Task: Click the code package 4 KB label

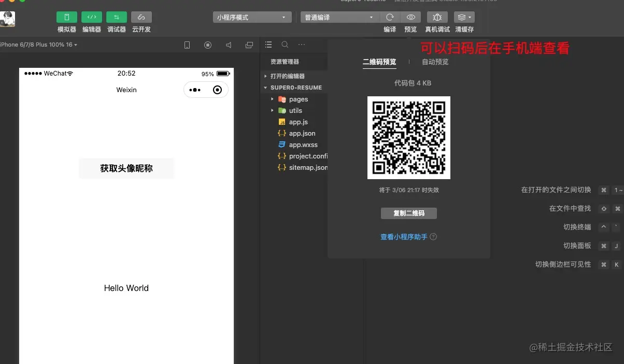Action: [413, 83]
